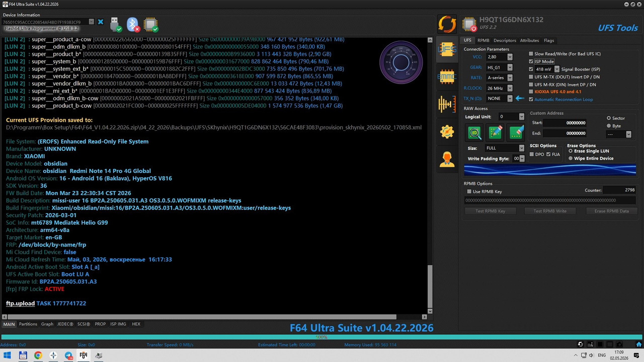The height and width of the screenshot is (362, 644).
Task: Switch to the HEX log tab
Action: [x=136, y=324]
